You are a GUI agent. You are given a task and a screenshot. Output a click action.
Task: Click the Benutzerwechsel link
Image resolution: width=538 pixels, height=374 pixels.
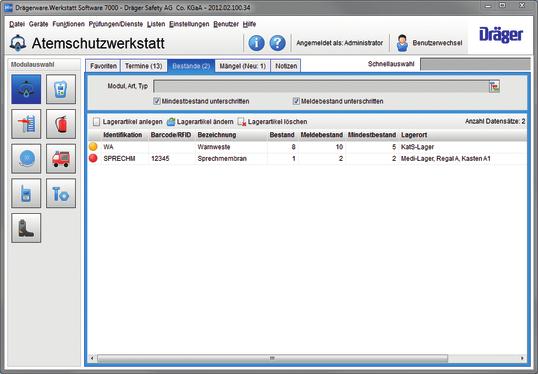437,43
